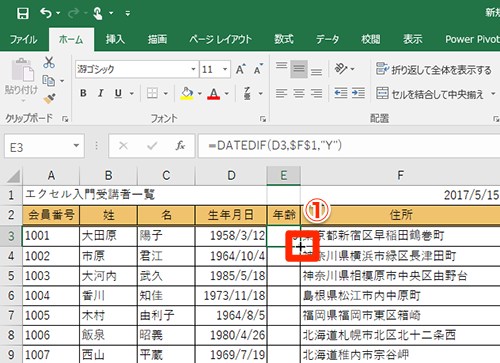Select the ホーム ribbon tab
This screenshot has height=363, width=500.
pyautogui.click(x=71, y=39)
